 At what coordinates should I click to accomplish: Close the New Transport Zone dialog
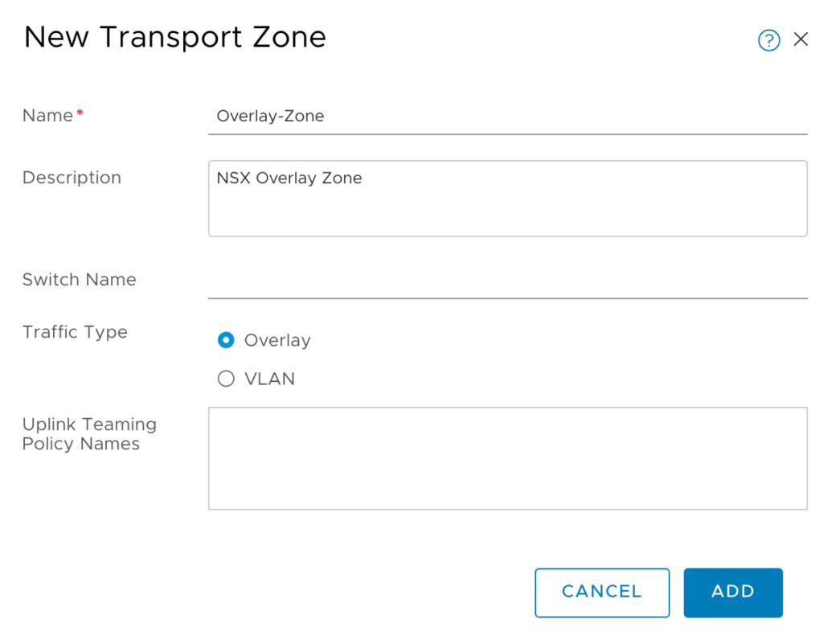(800, 39)
